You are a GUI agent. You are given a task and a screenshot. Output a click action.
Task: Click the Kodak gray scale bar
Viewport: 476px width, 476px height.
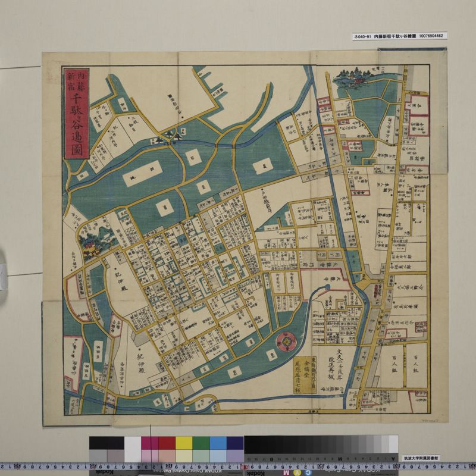click(321, 444)
